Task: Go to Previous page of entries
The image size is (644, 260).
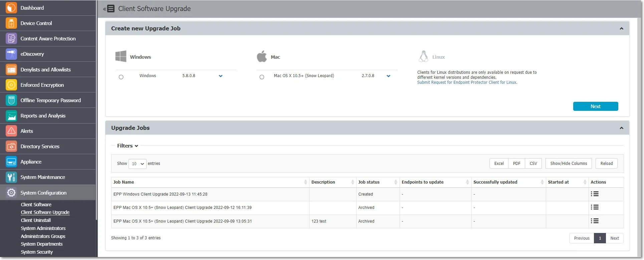Action: click(582, 238)
